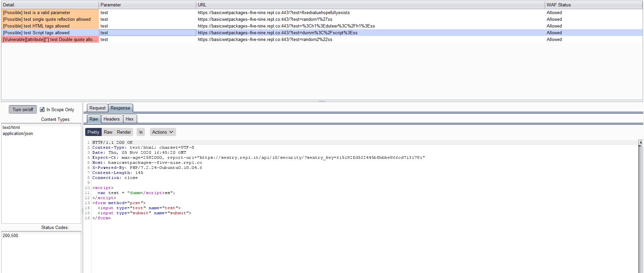This screenshot has width=644, height=273.
Task: Click the X-Powered-By header line in response
Action: (147, 168)
